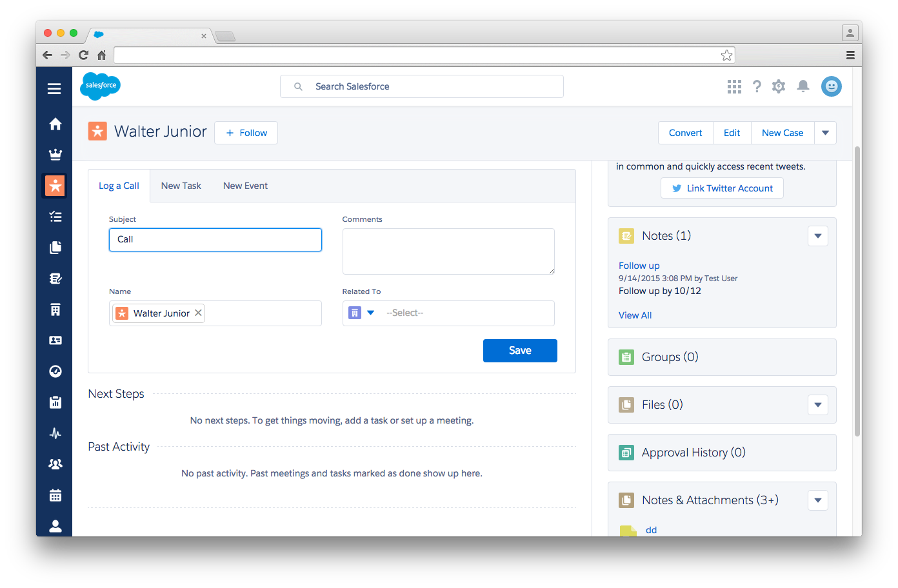Click the Subject field containing Call
The width and height of the screenshot is (898, 588).
(x=215, y=240)
